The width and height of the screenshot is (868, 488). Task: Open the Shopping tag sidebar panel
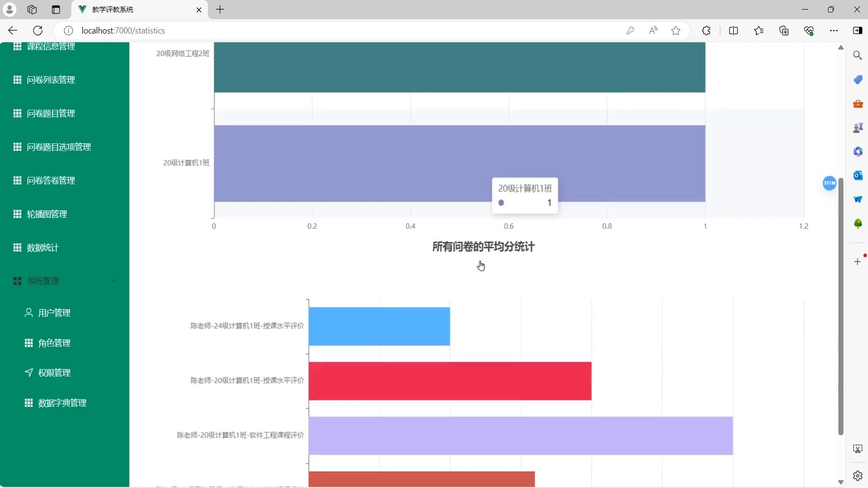(x=858, y=80)
